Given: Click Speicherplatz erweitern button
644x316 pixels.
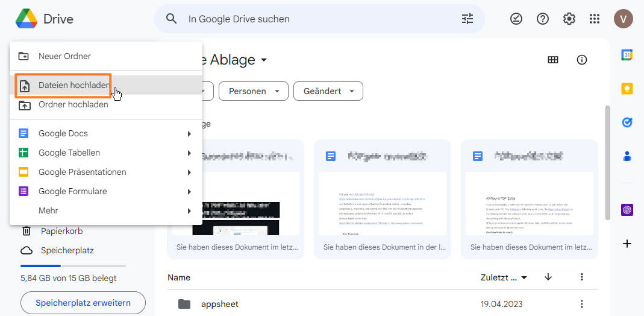Looking at the screenshot, I should (x=83, y=303).
